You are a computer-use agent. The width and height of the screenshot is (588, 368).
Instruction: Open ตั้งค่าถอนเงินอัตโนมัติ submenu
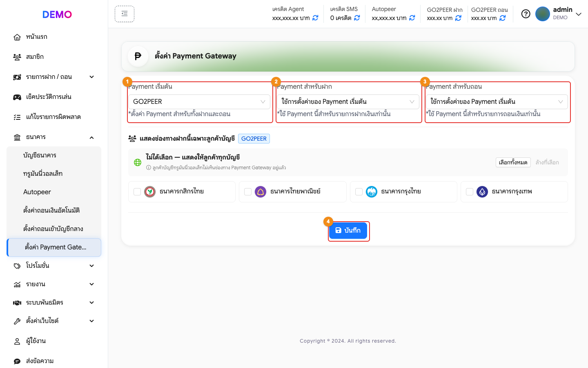pyautogui.click(x=54, y=211)
